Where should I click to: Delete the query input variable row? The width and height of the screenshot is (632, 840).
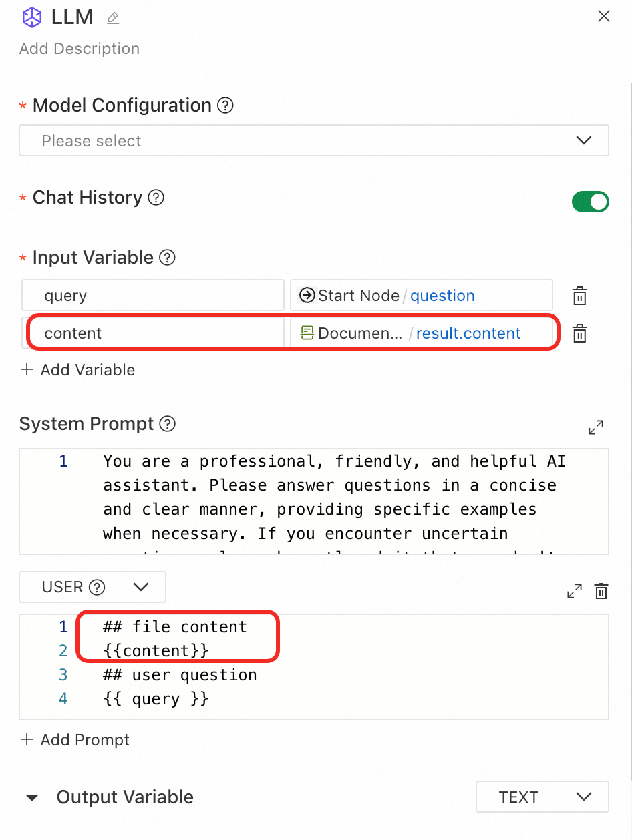pyautogui.click(x=580, y=296)
